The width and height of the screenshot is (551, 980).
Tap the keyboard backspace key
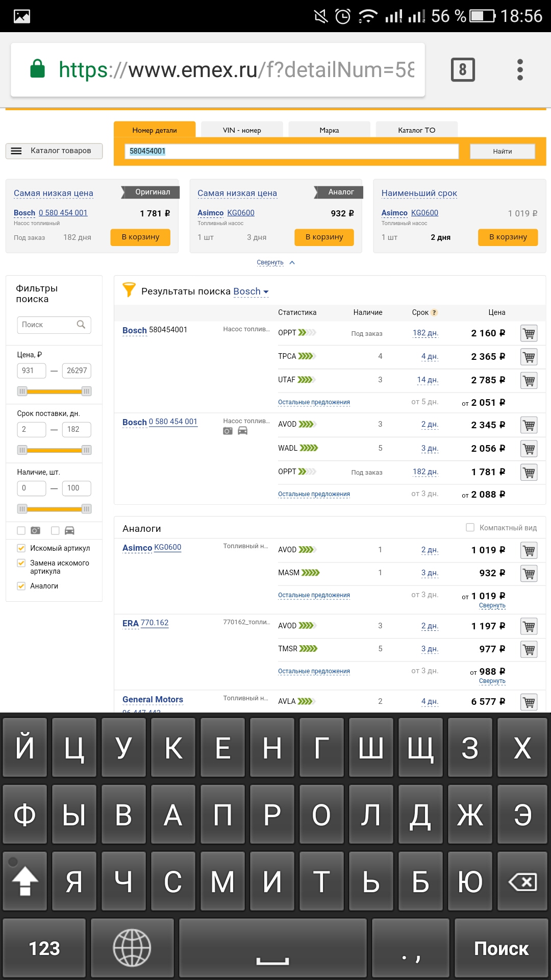point(523,881)
